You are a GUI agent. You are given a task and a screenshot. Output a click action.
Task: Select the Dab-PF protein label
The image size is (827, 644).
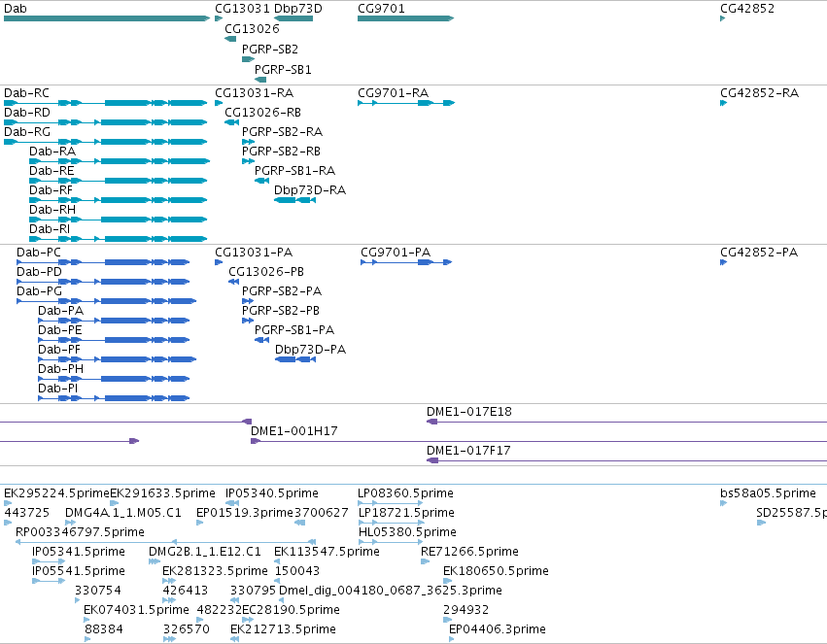click(59, 350)
